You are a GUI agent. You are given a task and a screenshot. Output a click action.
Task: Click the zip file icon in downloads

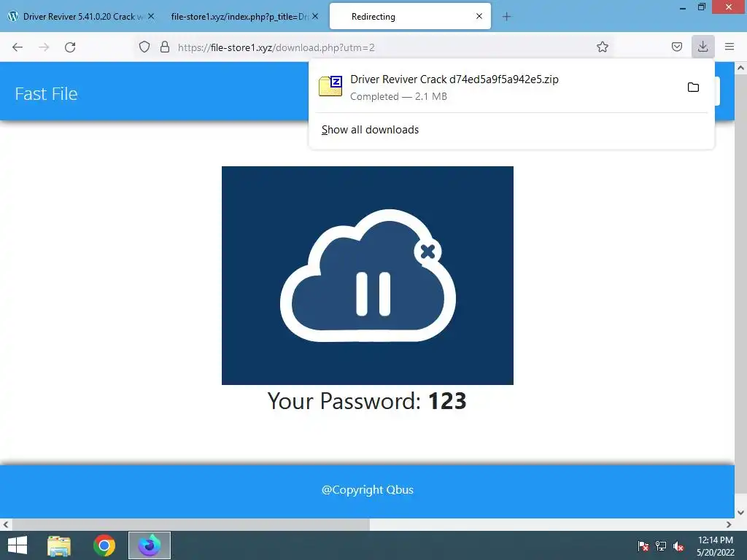330,86
